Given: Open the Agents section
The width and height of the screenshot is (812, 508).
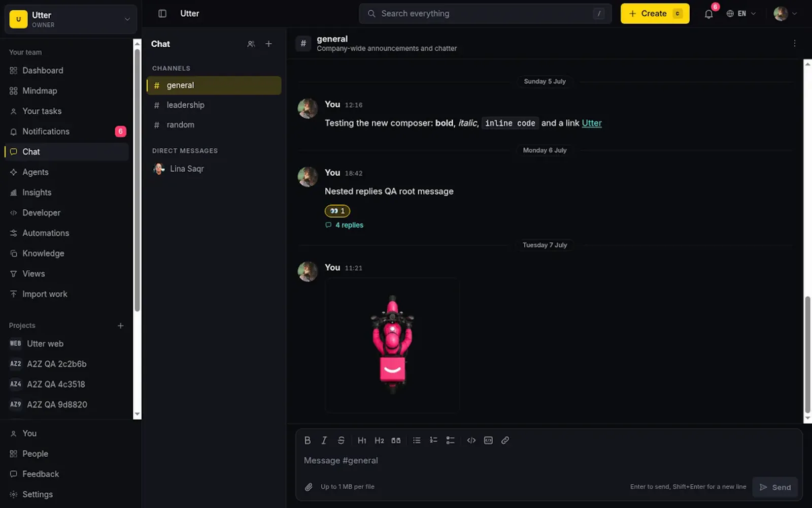Looking at the screenshot, I should pyautogui.click(x=66, y=172).
